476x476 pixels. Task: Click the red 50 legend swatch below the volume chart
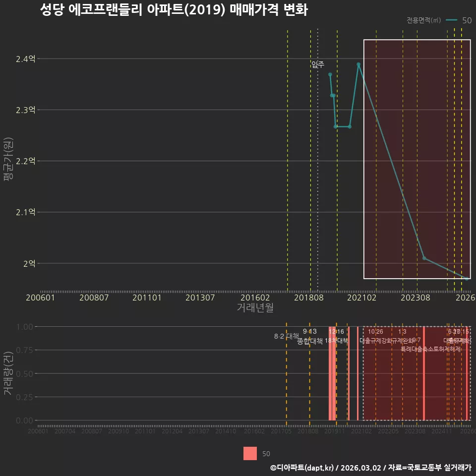[250, 453]
